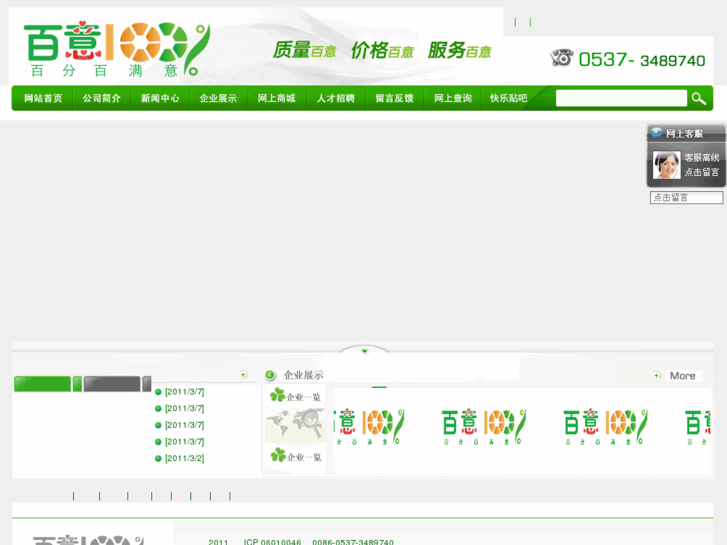Click the search field in the green navbar
727x545 pixels.
(621, 98)
